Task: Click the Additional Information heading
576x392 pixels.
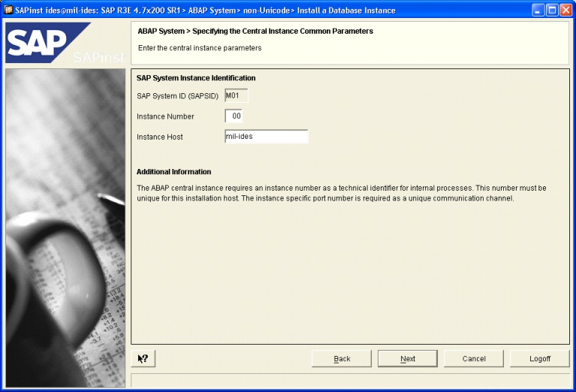Action: point(173,172)
